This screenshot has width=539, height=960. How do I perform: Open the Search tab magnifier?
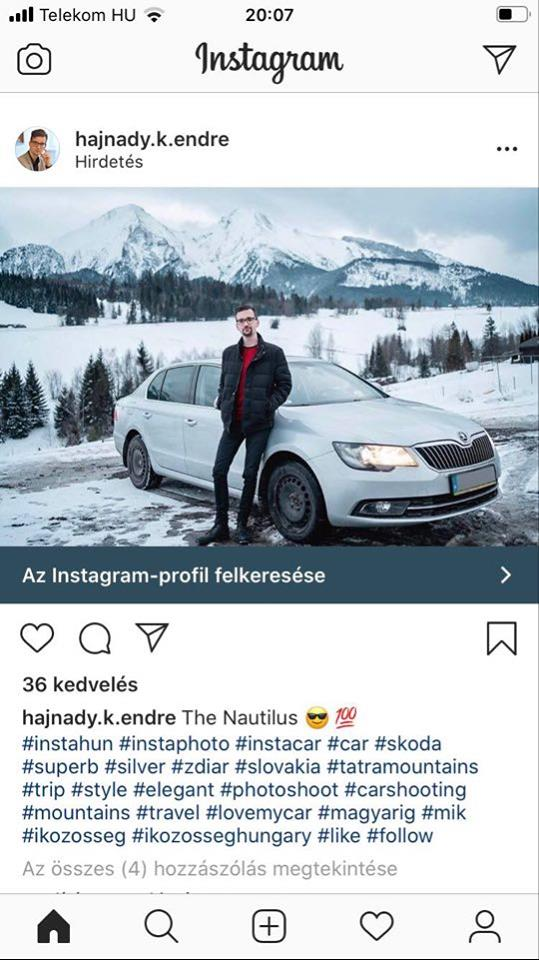161,926
